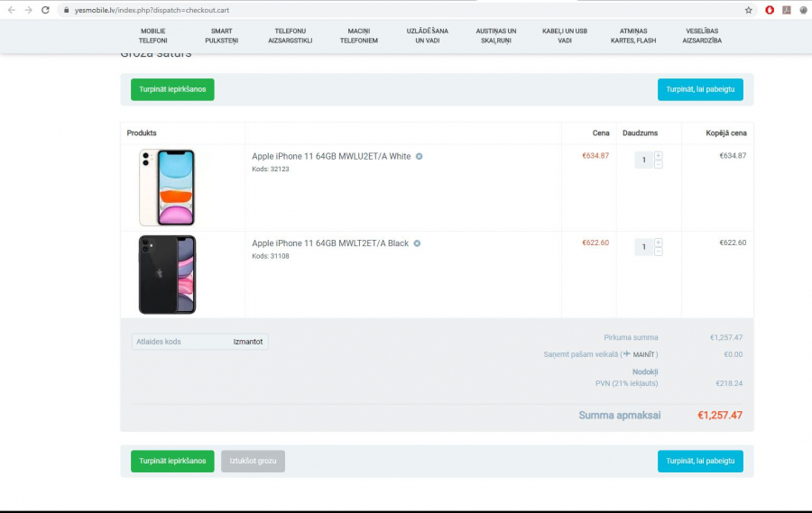812x513 pixels.
Task: Open the Veselības Aizsardzība category
Action: (702, 36)
